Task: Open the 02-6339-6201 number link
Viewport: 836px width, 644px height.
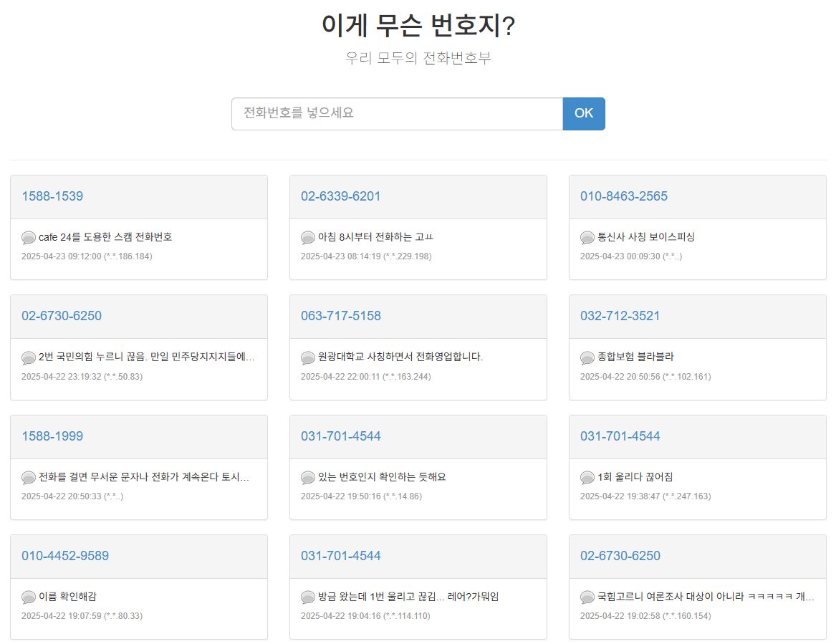Action: 341,196
